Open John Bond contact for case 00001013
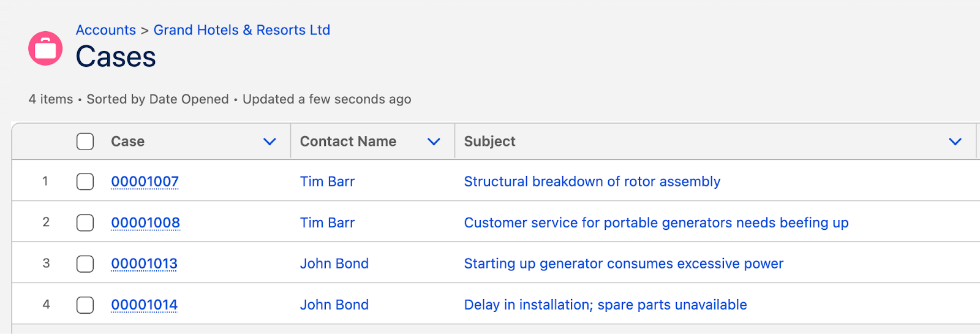Viewport: 980px width, 334px height. pyautogui.click(x=334, y=264)
